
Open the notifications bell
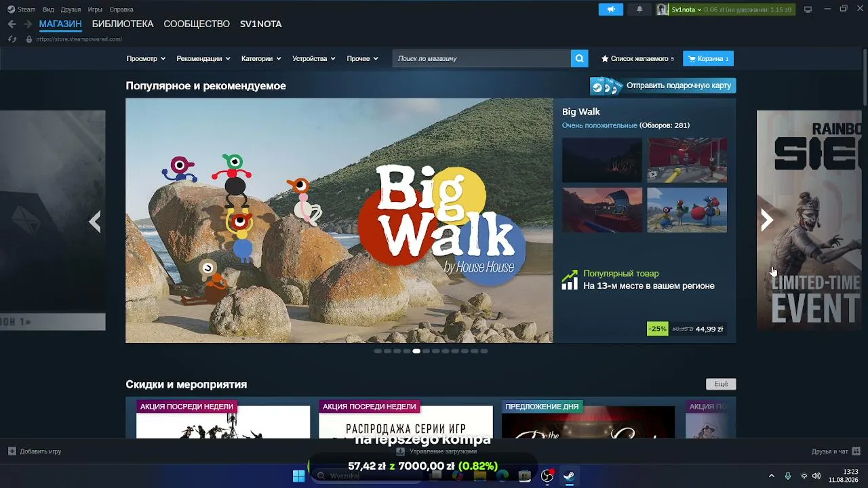(x=639, y=9)
